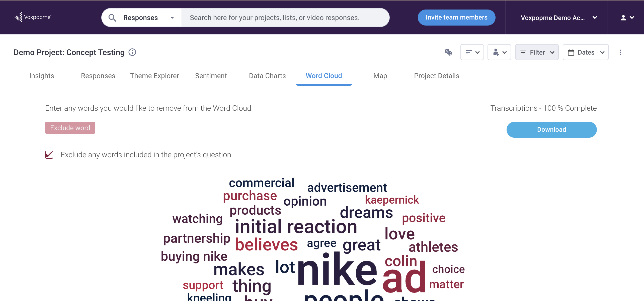Image resolution: width=644 pixels, height=301 pixels.
Task: Click the Exclude word button
Action: [70, 128]
